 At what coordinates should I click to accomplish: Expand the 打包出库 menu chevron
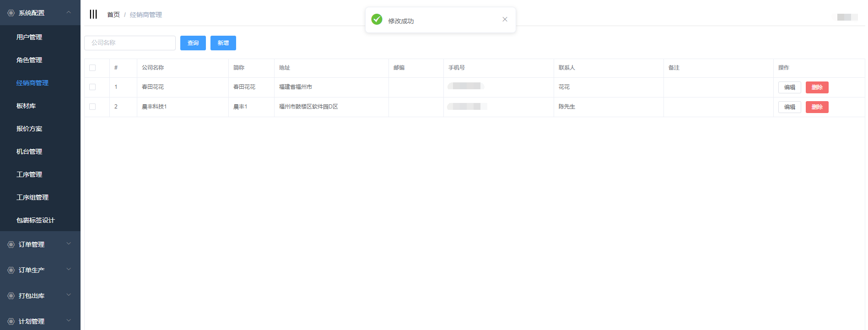69,295
